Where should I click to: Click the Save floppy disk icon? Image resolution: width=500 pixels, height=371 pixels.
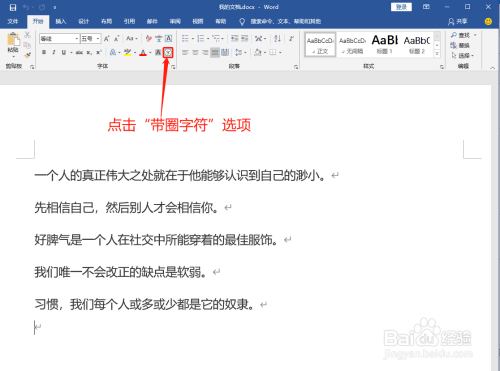point(13,7)
